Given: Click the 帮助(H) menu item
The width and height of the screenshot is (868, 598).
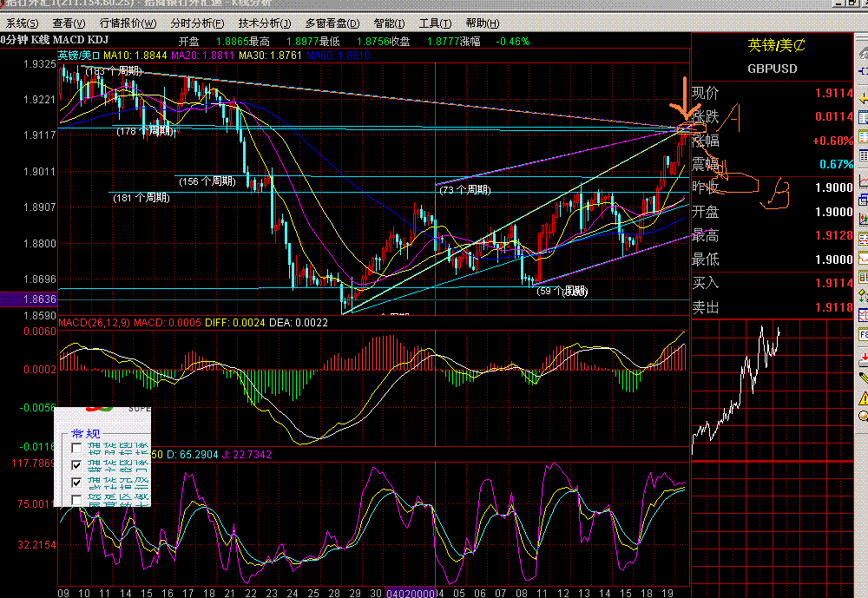Looking at the screenshot, I should point(482,23).
